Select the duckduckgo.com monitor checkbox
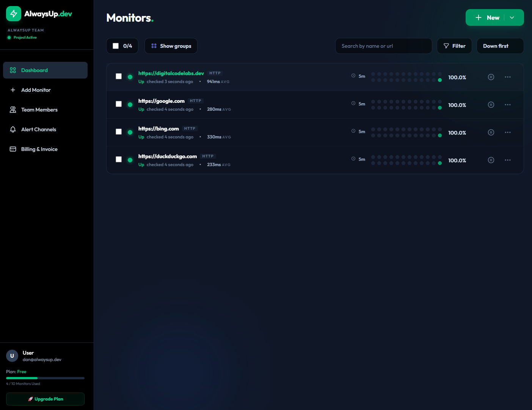532x410 pixels. coord(119,159)
